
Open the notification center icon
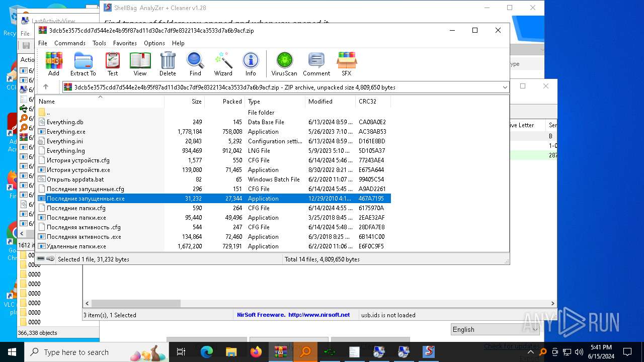[627, 352]
